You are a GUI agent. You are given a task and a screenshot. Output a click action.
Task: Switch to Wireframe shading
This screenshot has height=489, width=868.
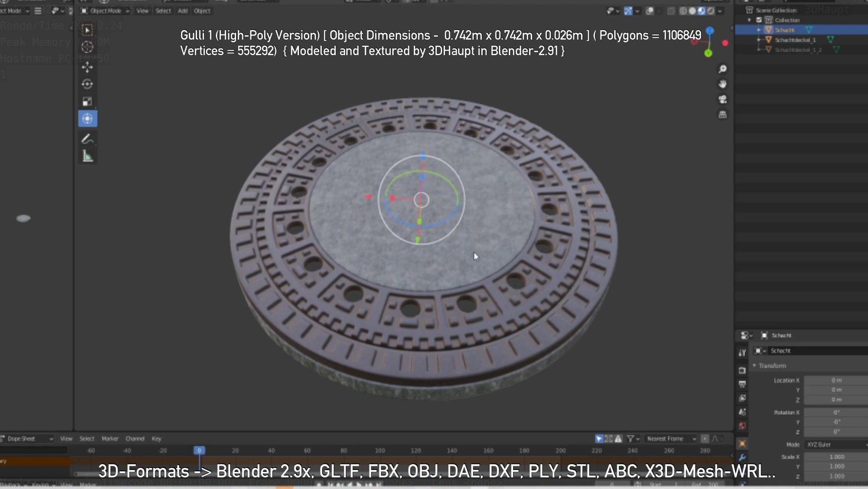683,11
